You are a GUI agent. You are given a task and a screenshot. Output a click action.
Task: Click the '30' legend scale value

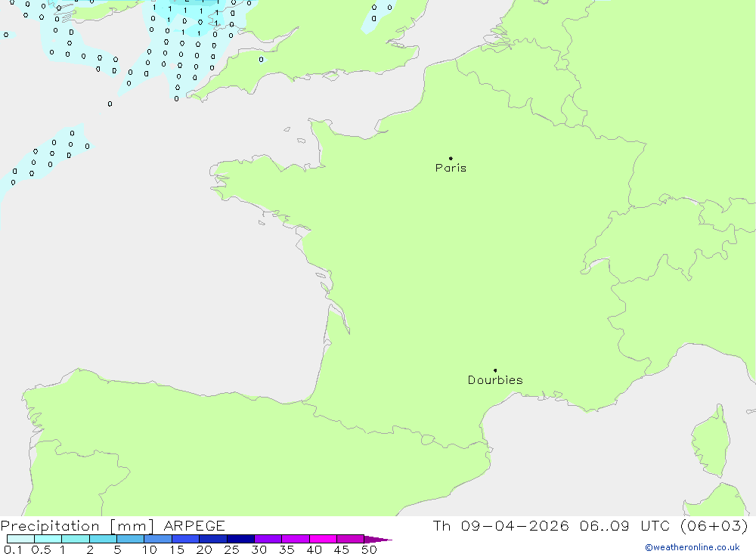pyautogui.click(x=259, y=549)
